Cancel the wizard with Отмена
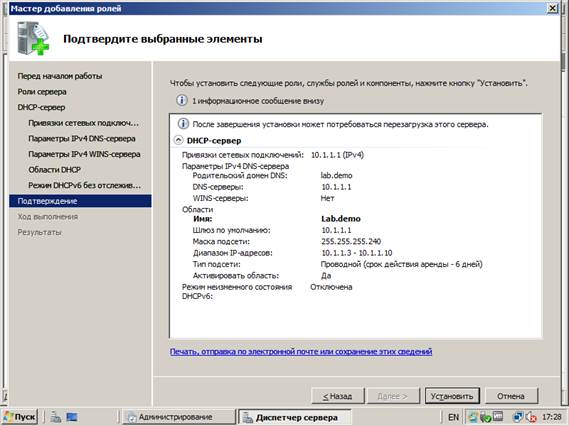This screenshot has width=569, height=426. [x=511, y=396]
